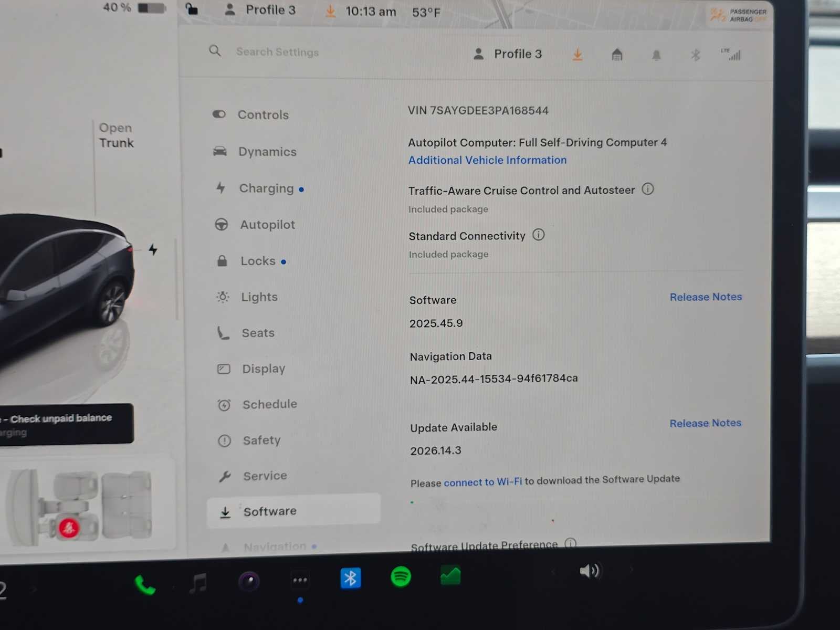This screenshot has width=840, height=630.
Task: Open the notifications bell icon
Action: coord(656,55)
